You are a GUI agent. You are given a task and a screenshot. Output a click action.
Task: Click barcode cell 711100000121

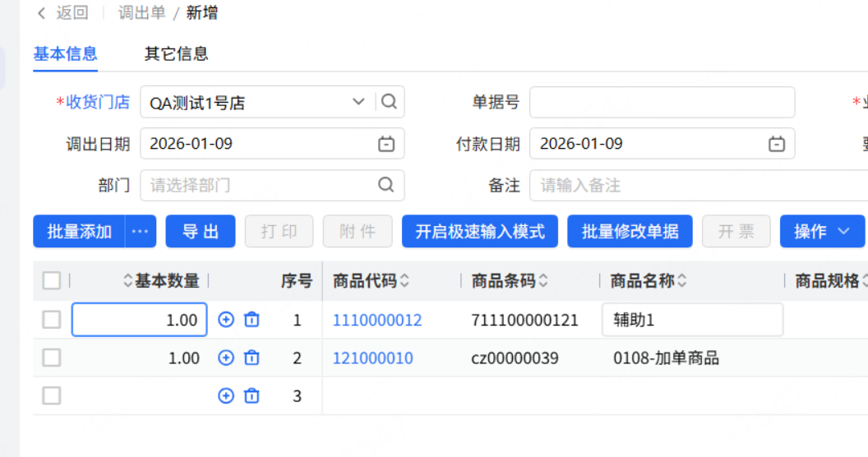point(524,320)
